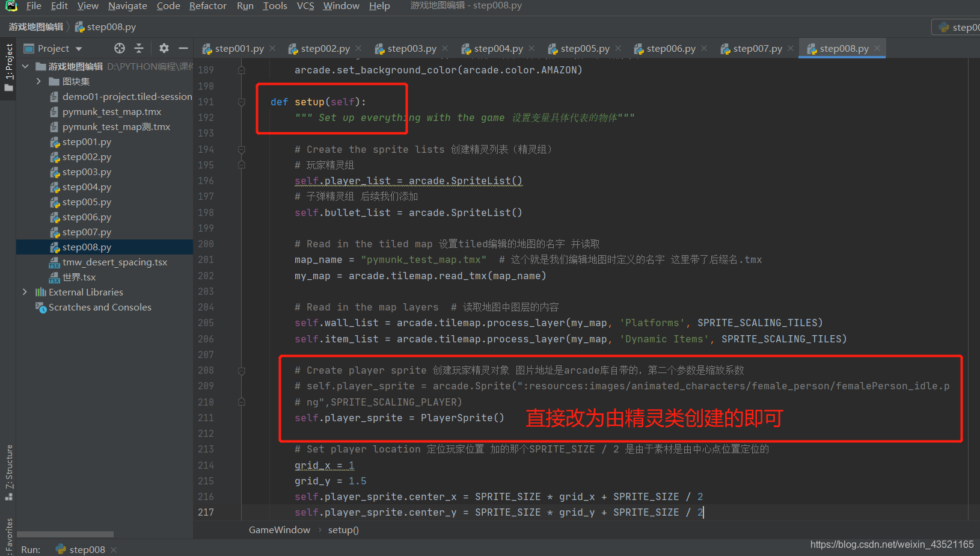Click the PyCharm application logo icon
980x556 pixels.
pos(11,6)
